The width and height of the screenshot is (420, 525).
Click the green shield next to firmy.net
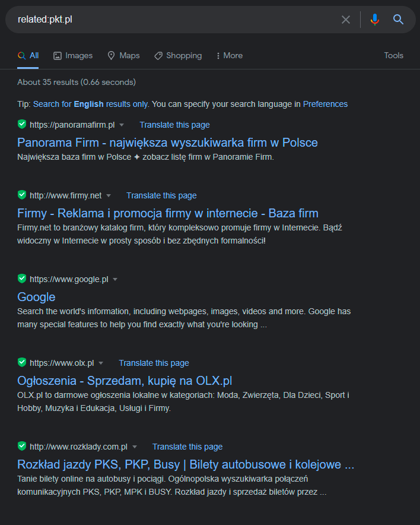click(x=22, y=195)
